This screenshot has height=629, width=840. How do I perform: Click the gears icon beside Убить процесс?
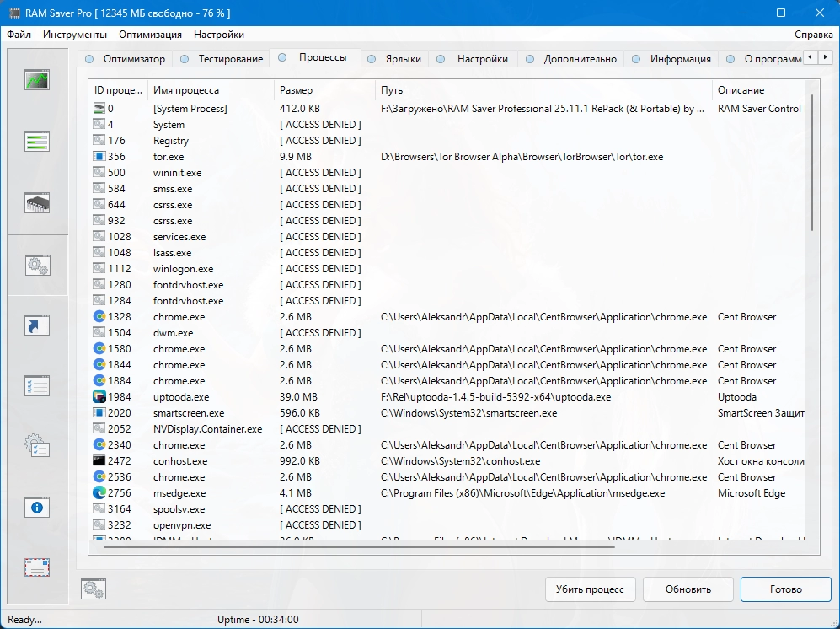(93, 589)
